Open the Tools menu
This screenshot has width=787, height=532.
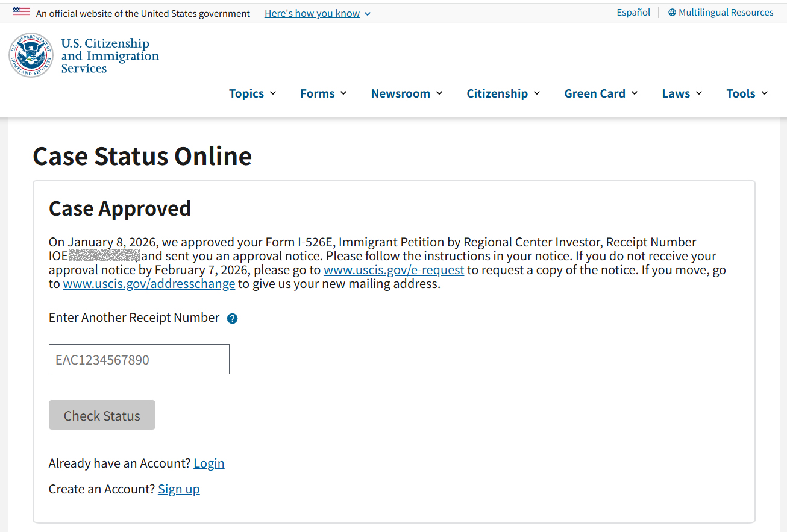[747, 93]
